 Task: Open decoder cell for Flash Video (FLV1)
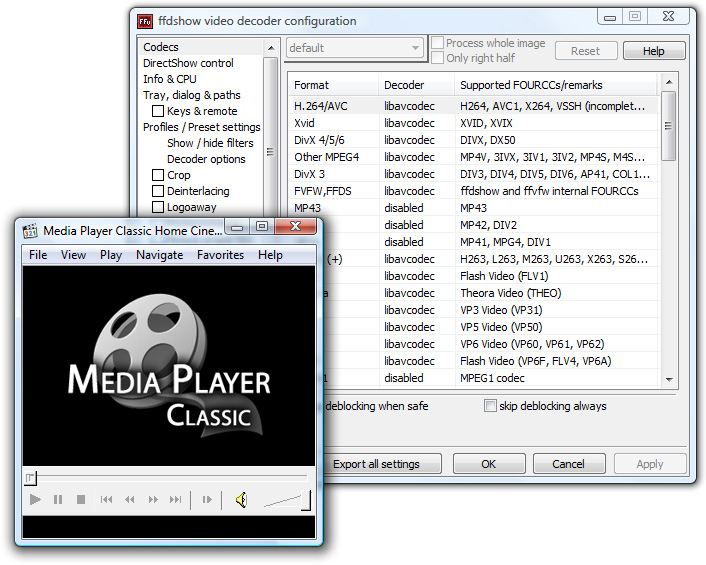coord(417,276)
